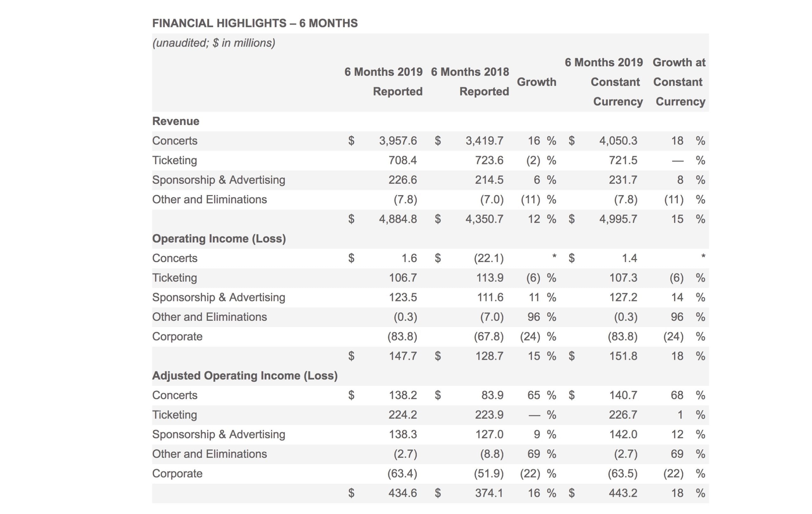Select total revenue value 4,884.8
The width and height of the screenshot is (812, 514).
[x=398, y=219]
